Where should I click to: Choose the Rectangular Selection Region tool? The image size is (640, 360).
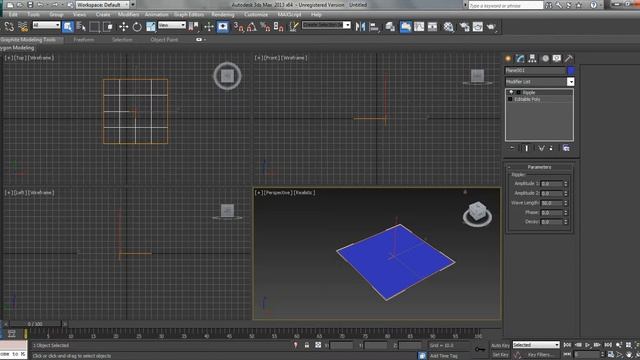click(x=94, y=27)
